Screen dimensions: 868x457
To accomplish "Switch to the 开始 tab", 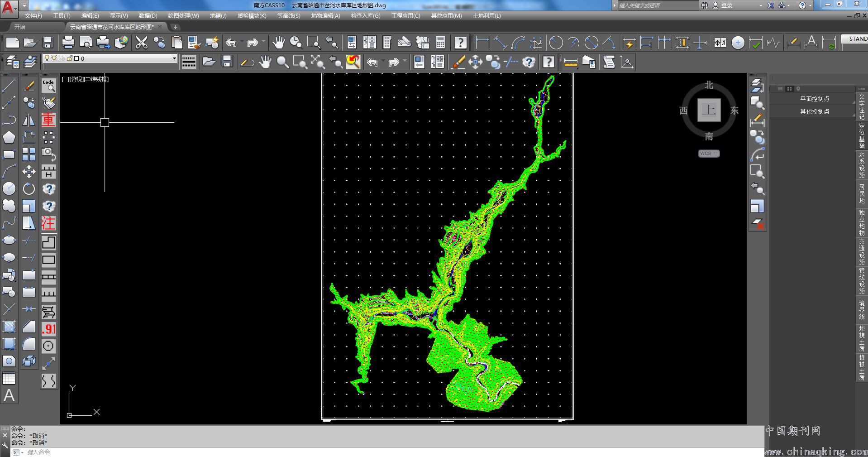I will pyautogui.click(x=20, y=27).
